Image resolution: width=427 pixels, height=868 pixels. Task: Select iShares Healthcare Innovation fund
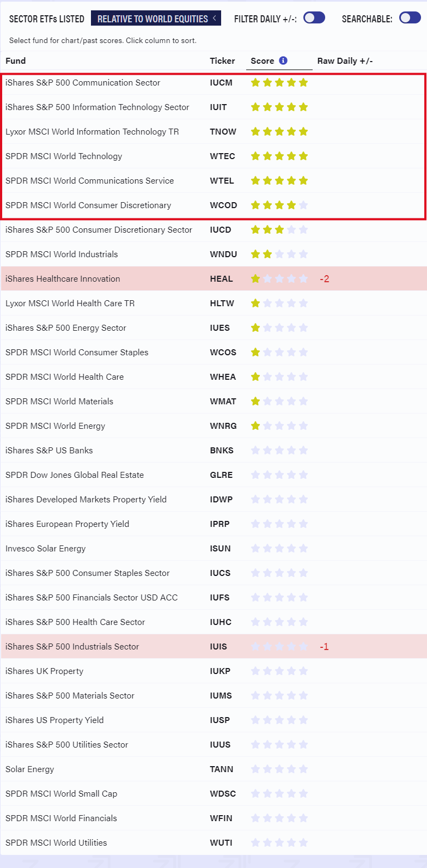tap(63, 279)
